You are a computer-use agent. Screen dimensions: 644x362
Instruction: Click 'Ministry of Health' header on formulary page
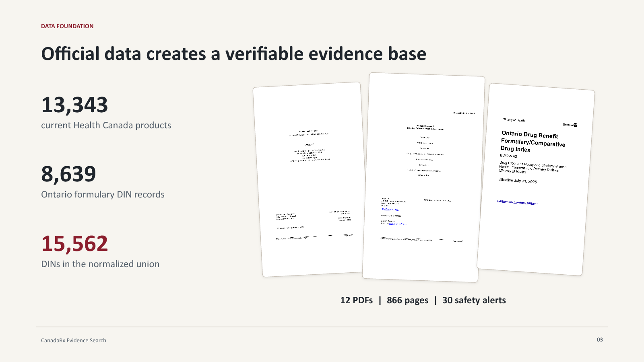click(514, 120)
